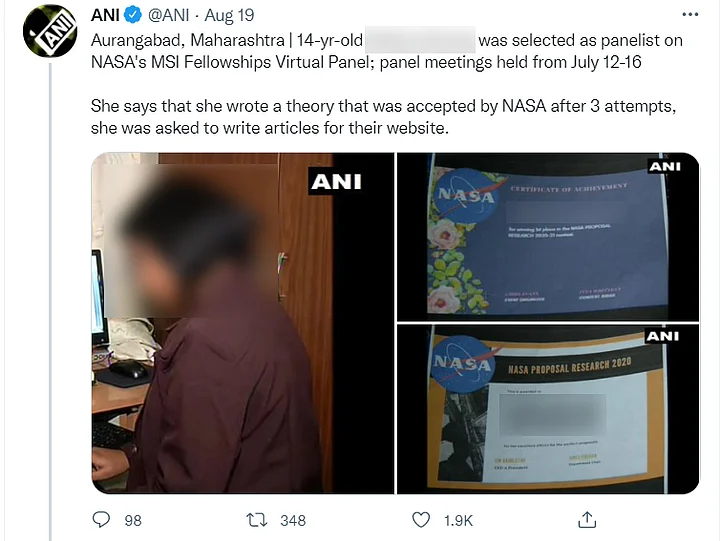The height and width of the screenshot is (541, 720).
Task: Open the blurred person photo thumbnail
Action: (x=242, y=323)
